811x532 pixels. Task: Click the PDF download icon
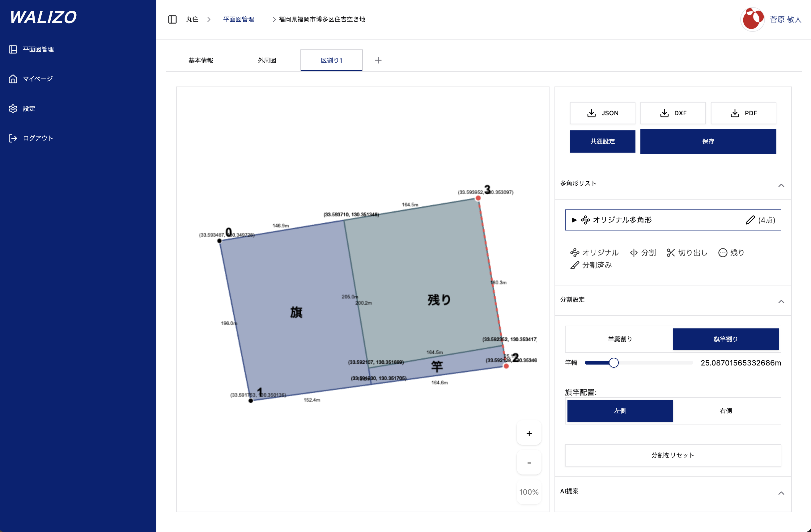tap(735, 113)
